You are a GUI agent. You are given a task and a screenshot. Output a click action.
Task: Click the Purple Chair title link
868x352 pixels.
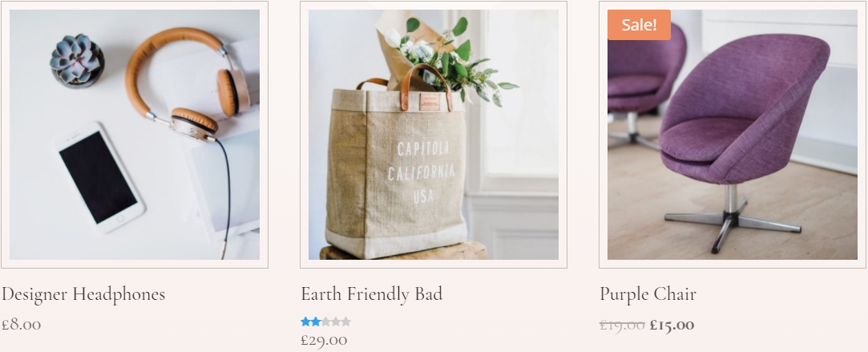pyautogui.click(x=648, y=294)
